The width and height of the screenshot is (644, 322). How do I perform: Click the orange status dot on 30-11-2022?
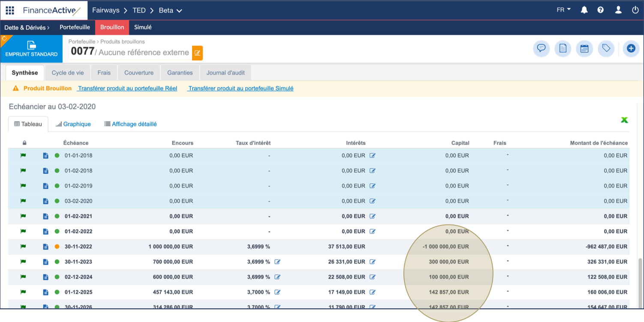[x=57, y=246]
